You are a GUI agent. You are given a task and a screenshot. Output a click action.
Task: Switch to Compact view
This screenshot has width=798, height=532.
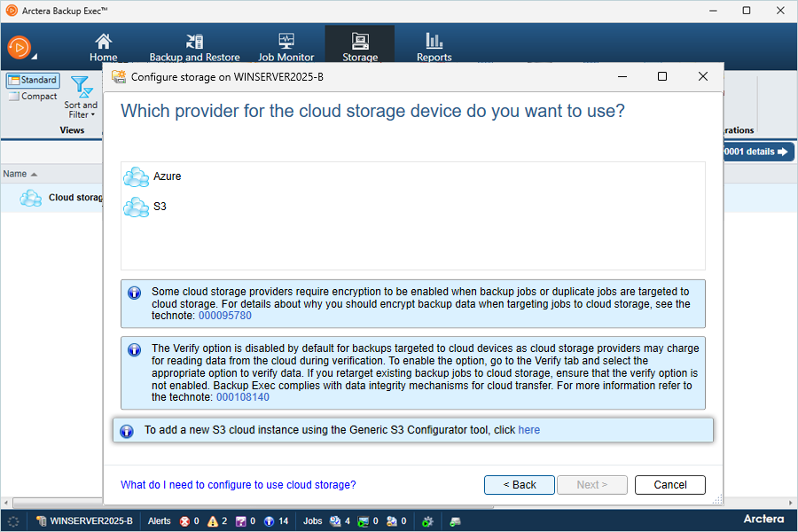click(x=33, y=97)
